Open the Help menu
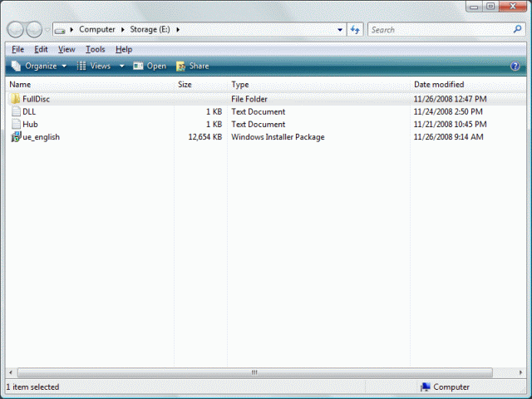The image size is (532, 399). coord(124,50)
